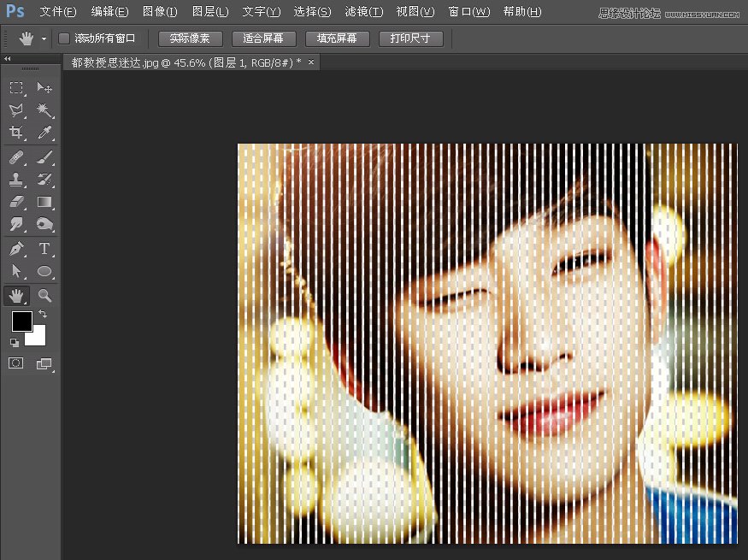The height and width of the screenshot is (560, 748).
Task: Pick the Magic Wand tool
Action: 44,110
